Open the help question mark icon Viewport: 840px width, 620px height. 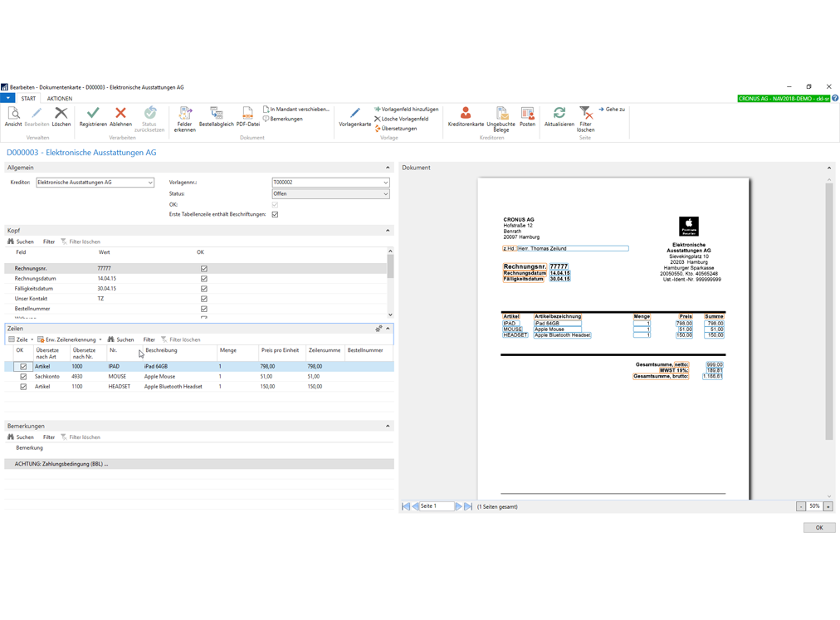(x=835, y=99)
